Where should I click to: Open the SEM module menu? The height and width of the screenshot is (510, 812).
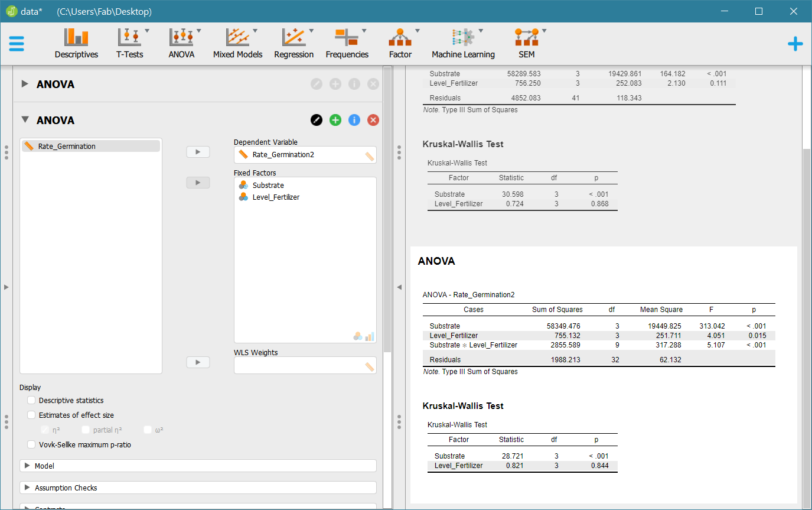tap(527, 44)
